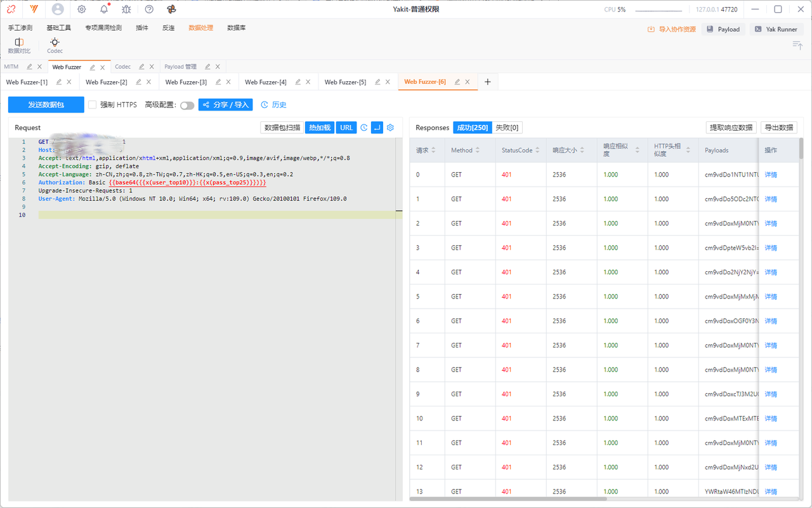Click the clock icon in Request toolbar

tap(364, 128)
